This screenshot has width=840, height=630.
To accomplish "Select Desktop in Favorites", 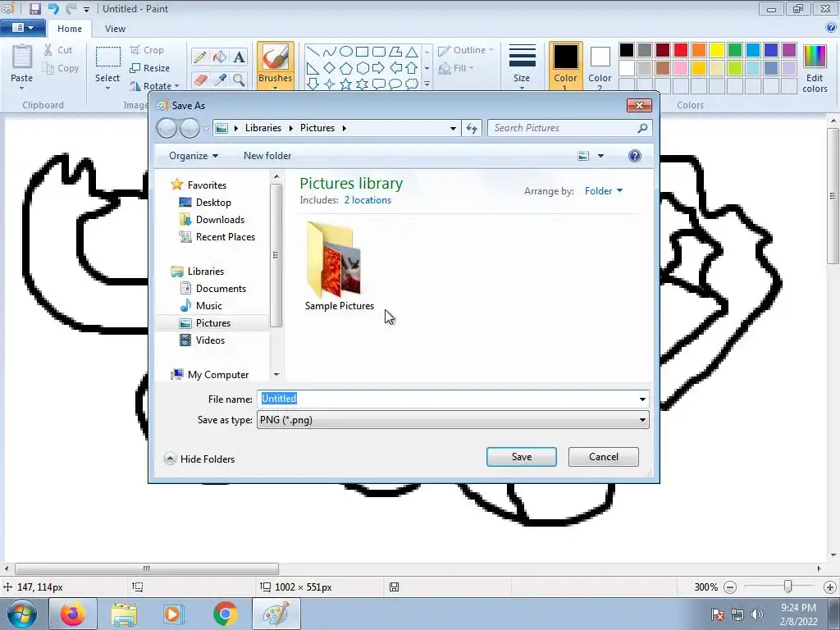I will (x=213, y=203).
